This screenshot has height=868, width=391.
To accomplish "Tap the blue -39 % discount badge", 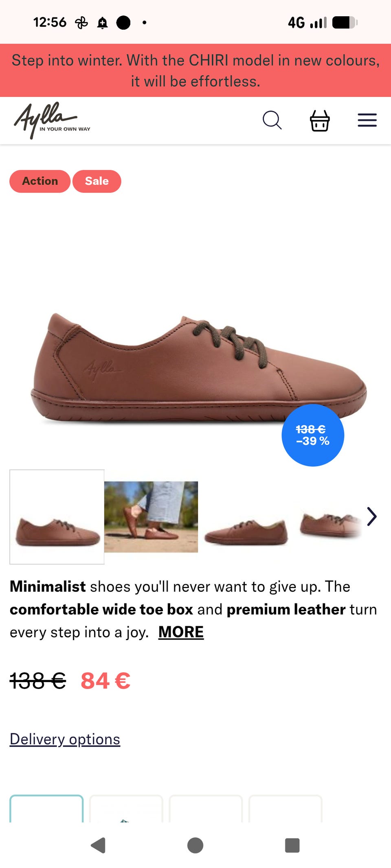I will pyautogui.click(x=313, y=435).
